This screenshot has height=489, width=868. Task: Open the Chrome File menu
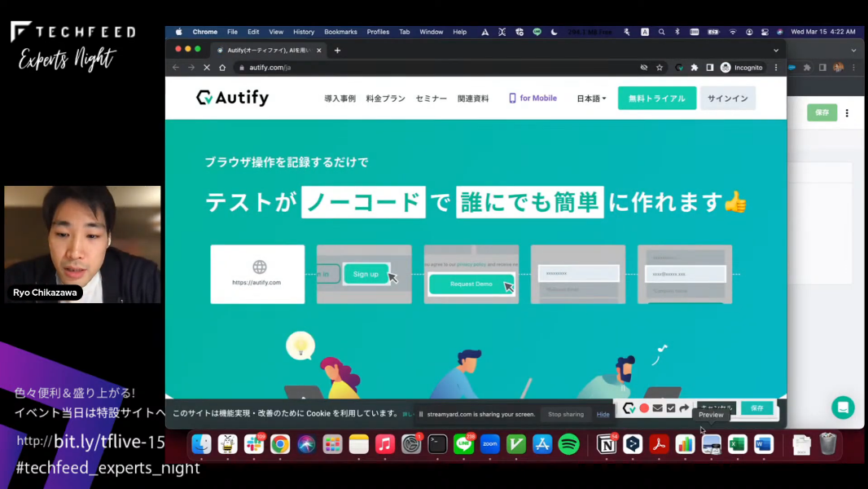(233, 32)
